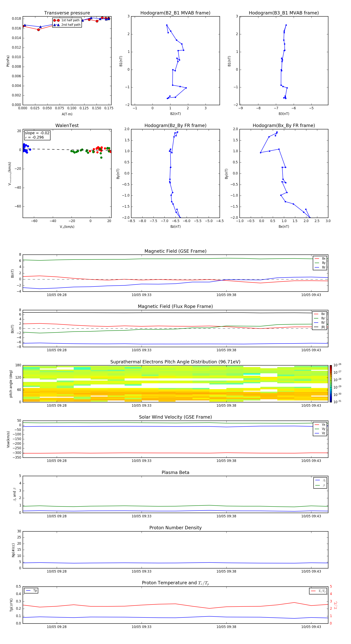
Task: Select the βp entry in Plasma Beta legend
Action: [x=320, y=480]
